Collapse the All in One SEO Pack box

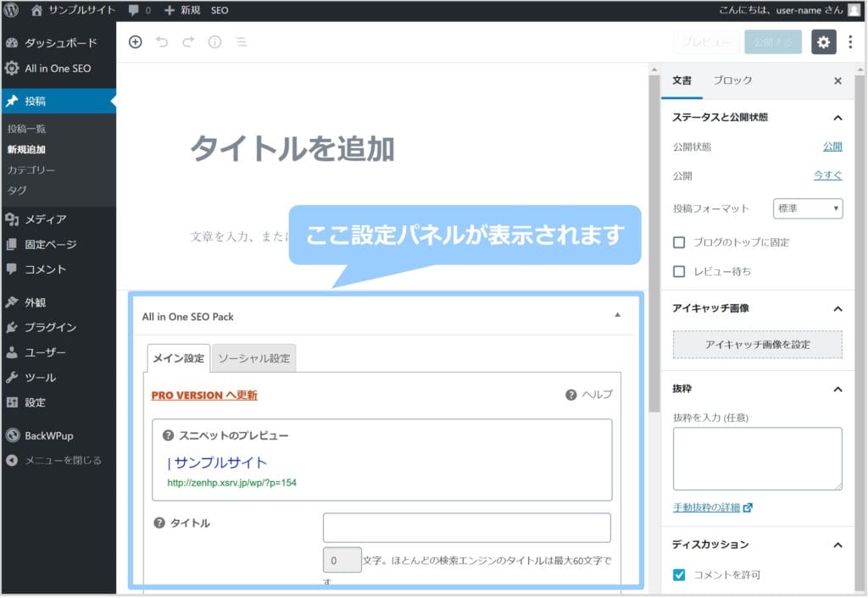(x=618, y=315)
